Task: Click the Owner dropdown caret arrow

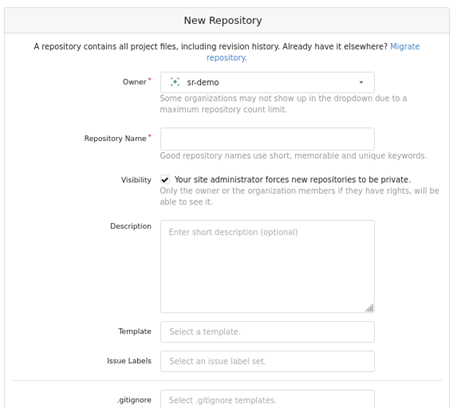Action: [361, 82]
